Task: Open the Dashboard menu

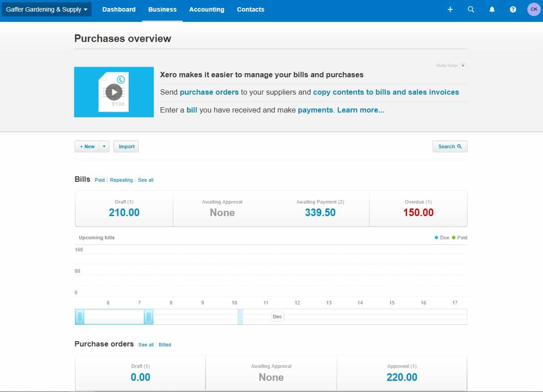Action: tap(119, 9)
